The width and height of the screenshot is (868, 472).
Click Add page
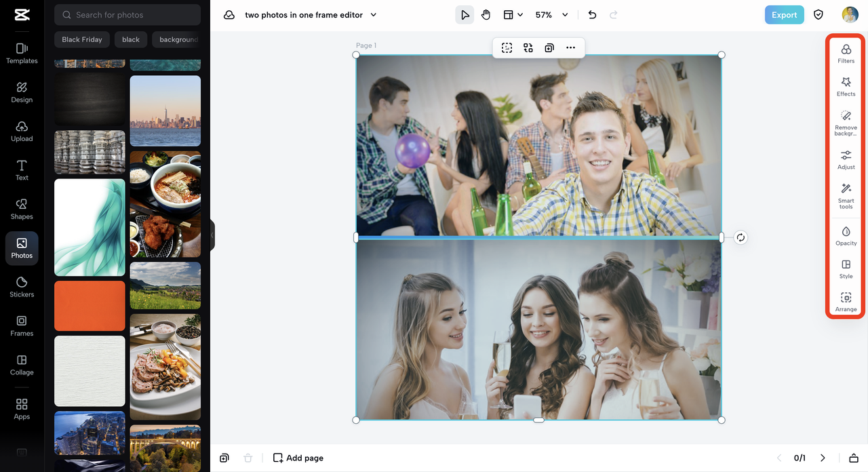coord(298,458)
